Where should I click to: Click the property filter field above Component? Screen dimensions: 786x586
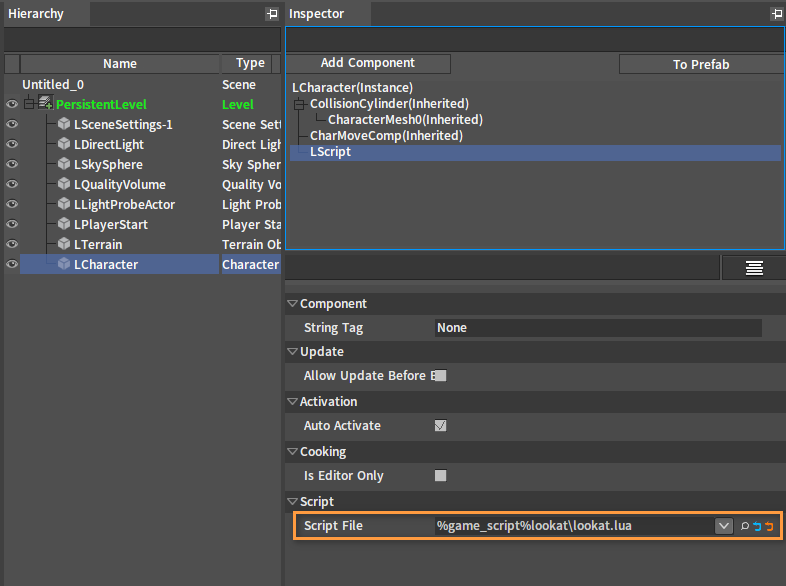coord(502,268)
